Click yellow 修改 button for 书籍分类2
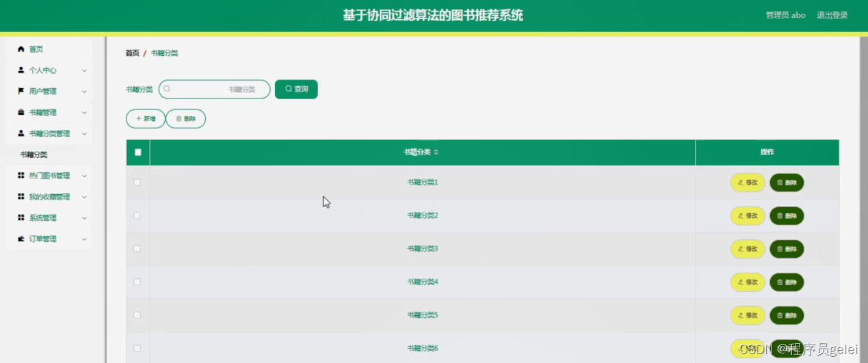This screenshot has width=868, height=363. point(748,216)
